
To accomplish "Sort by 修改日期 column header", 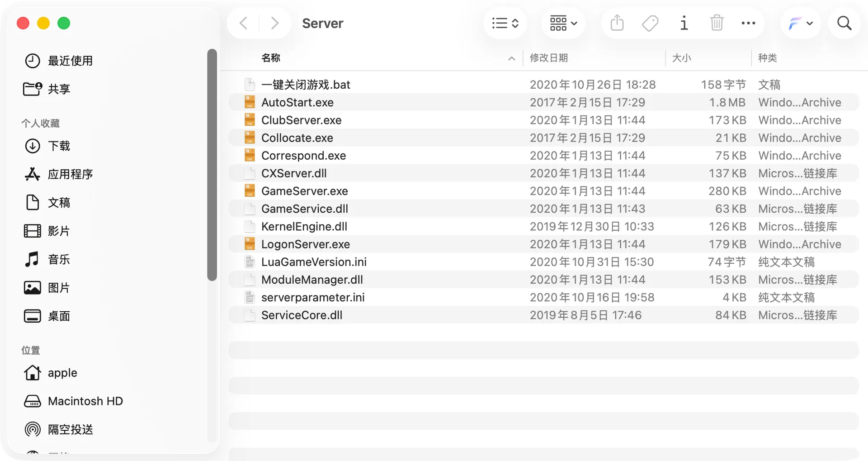I will [549, 58].
